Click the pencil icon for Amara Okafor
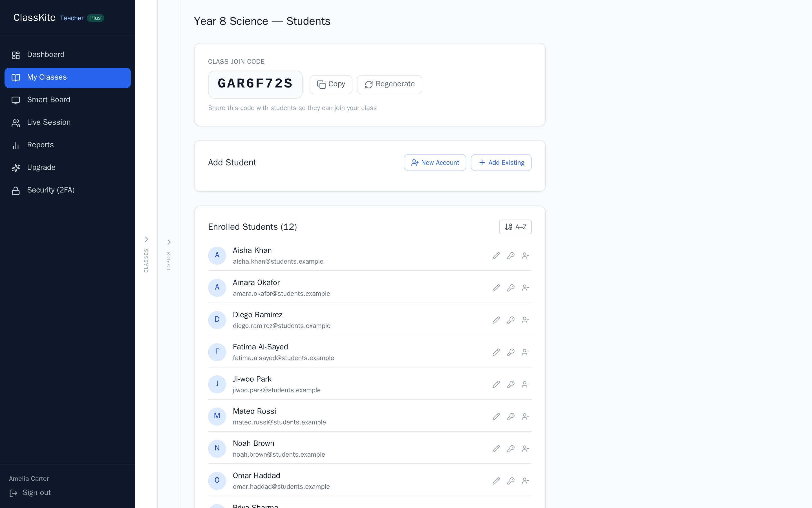This screenshot has height=508, width=812. (496, 288)
